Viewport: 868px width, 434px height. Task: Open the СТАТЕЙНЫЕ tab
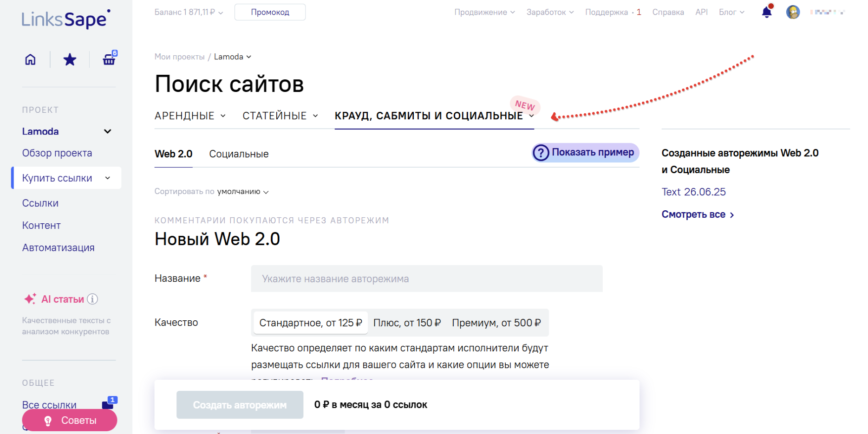click(x=280, y=116)
